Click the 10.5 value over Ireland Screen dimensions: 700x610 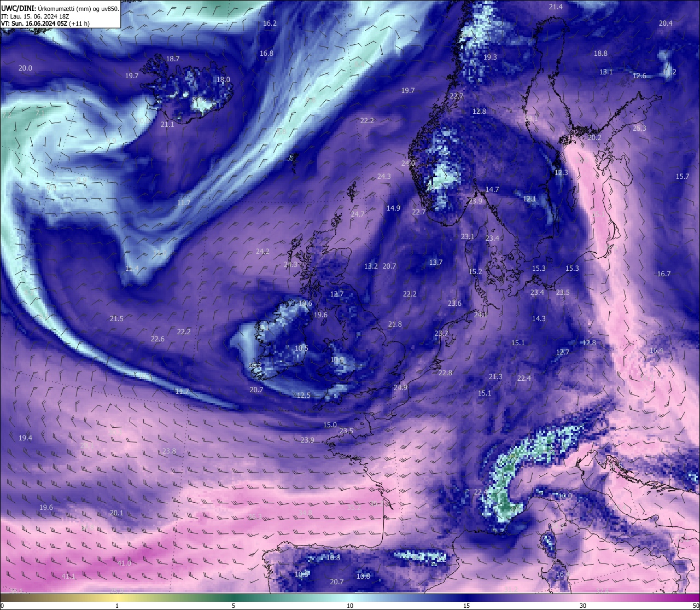(x=301, y=348)
